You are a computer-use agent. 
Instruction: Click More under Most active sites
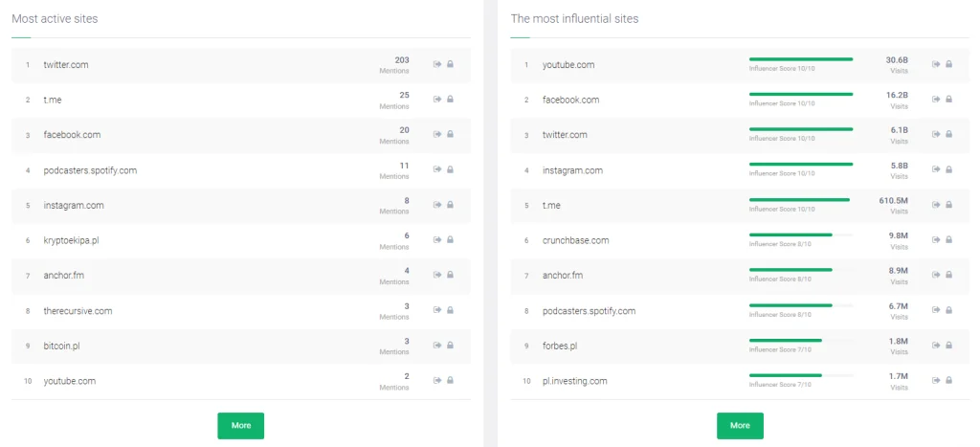click(240, 426)
